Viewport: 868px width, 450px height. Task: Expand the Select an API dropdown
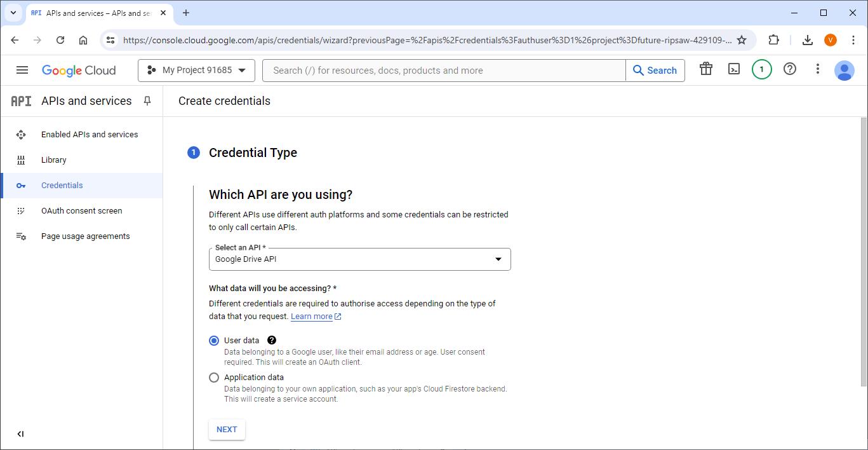point(359,259)
